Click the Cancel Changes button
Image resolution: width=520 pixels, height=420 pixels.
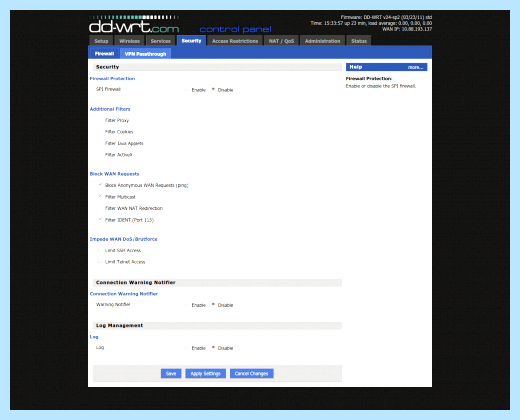click(251, 373)
